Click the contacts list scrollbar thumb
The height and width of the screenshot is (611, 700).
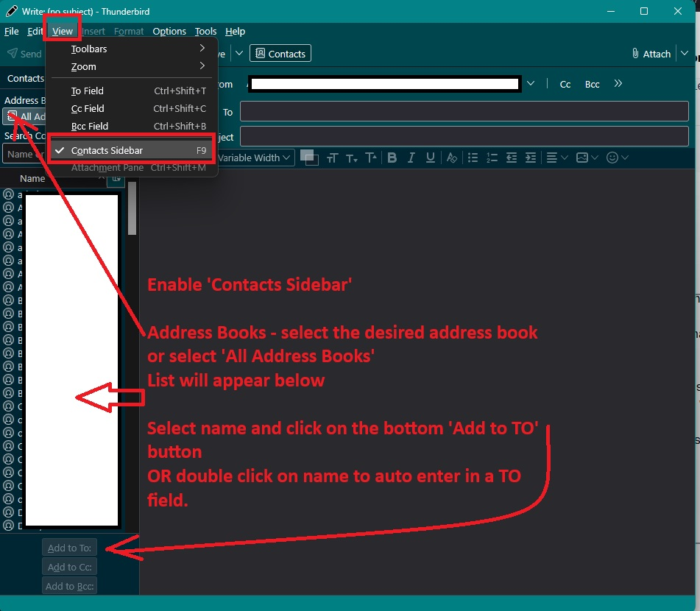point(132,208)
